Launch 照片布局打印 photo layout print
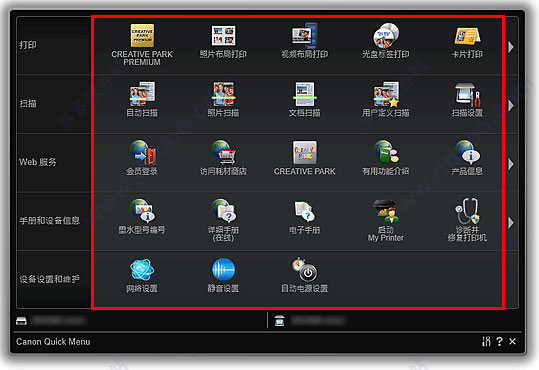This screenshot has width=539, height=370. coord(223,36)
